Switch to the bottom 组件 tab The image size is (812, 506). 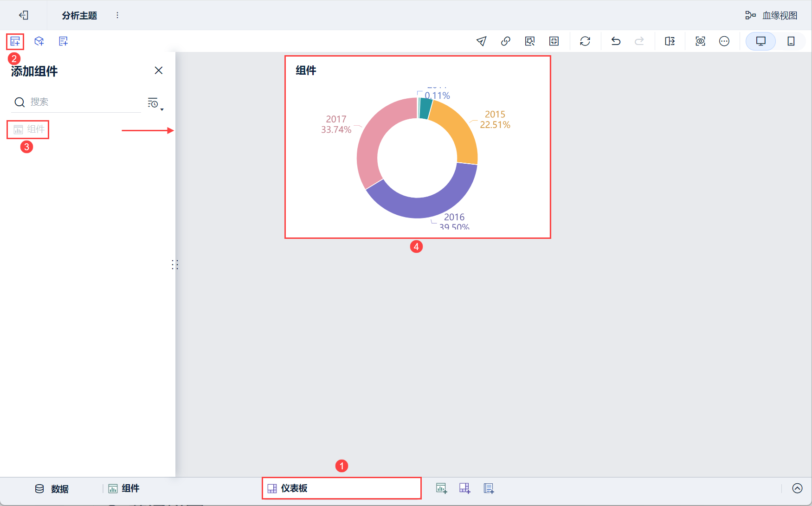pyautogui.click(x=124, y=488)
